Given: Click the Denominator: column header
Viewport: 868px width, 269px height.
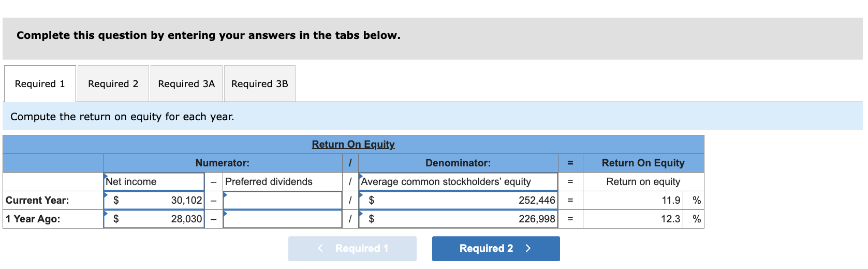Looking at the screenshot, I should pos(458,163).
